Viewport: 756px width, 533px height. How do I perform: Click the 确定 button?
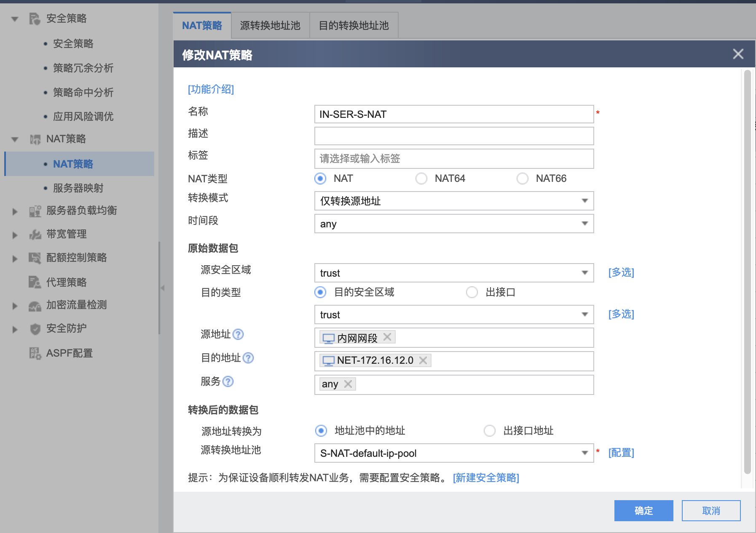click(643, 511)
